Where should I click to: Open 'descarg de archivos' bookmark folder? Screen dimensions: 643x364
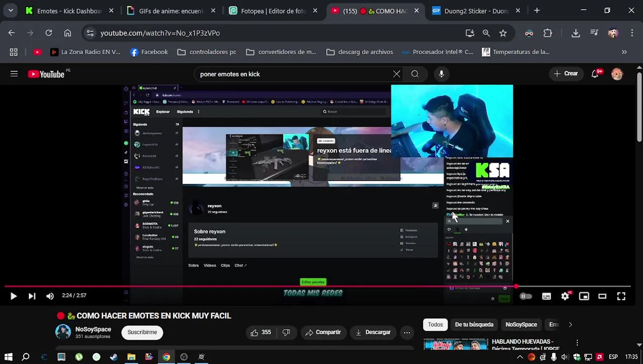point(359,52)
